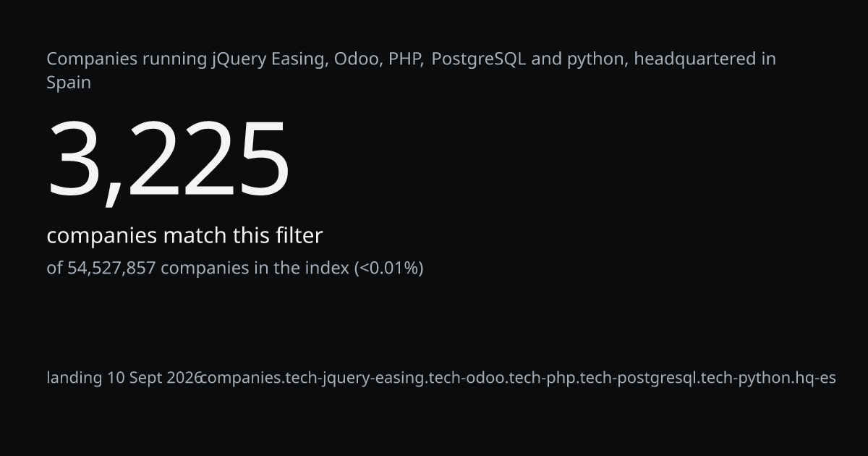Click the '(<0.01%)' percentage text
The width and height of the screenshot is (868, 456).
(x=388, y=268)
